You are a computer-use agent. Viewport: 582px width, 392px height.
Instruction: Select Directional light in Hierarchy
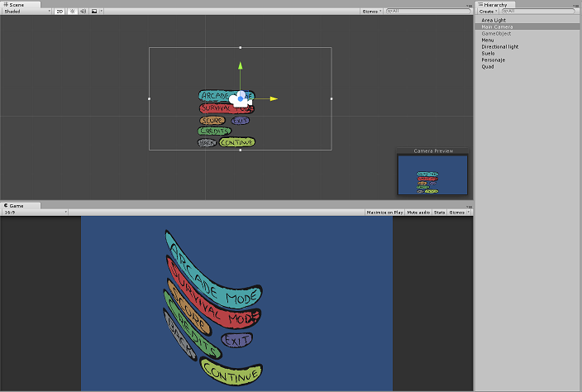[x=500, y=46]
